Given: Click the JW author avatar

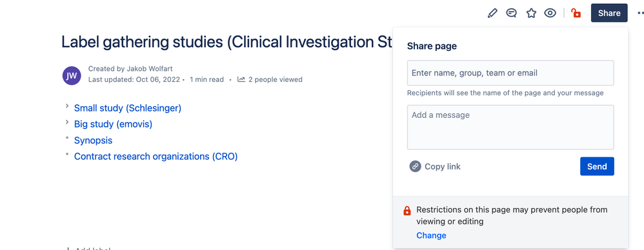Looking at the screenshot, I should [x=72, y=76].
